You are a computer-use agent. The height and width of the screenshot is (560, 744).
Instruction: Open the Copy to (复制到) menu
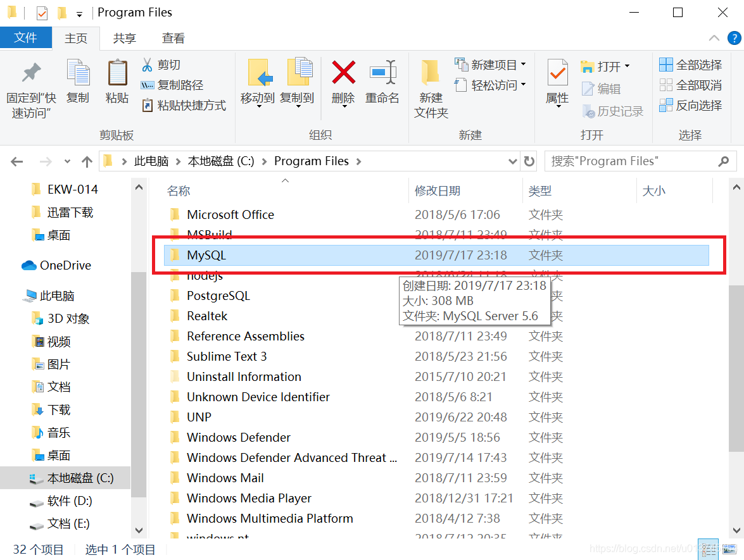(x=297, y=84)
